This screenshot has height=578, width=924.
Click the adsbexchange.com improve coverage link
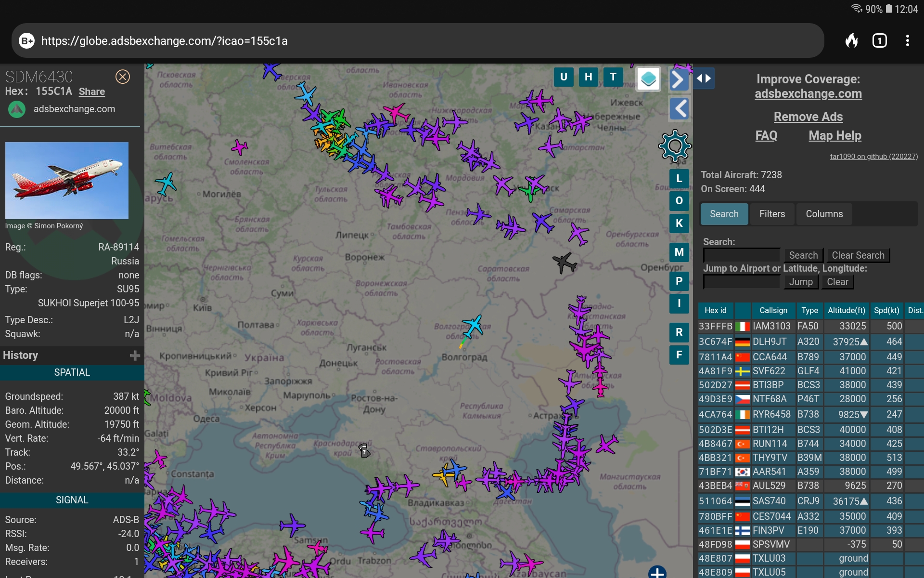808,93
